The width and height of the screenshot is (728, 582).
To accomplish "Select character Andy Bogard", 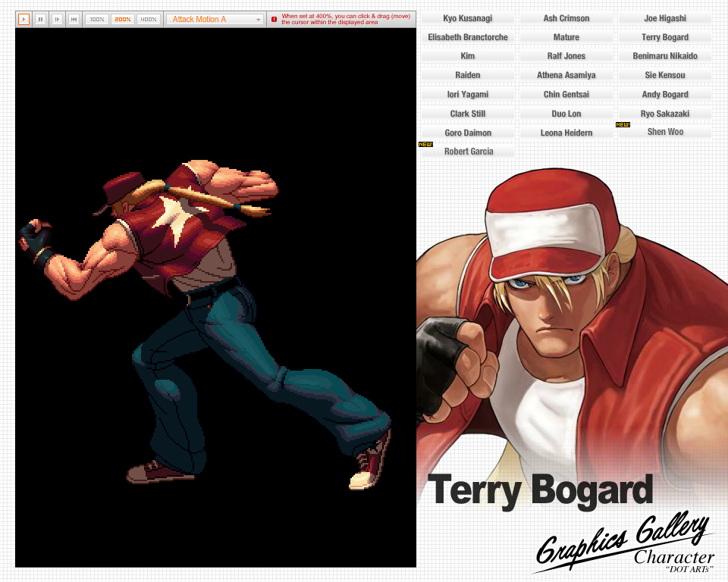I will coord(665,94).
